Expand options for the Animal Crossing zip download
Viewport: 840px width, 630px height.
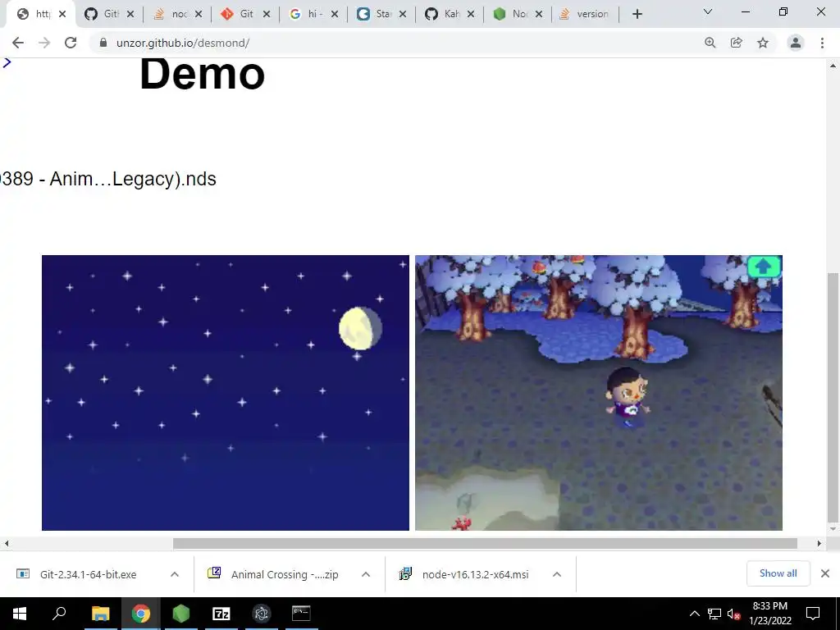[366, 574]
